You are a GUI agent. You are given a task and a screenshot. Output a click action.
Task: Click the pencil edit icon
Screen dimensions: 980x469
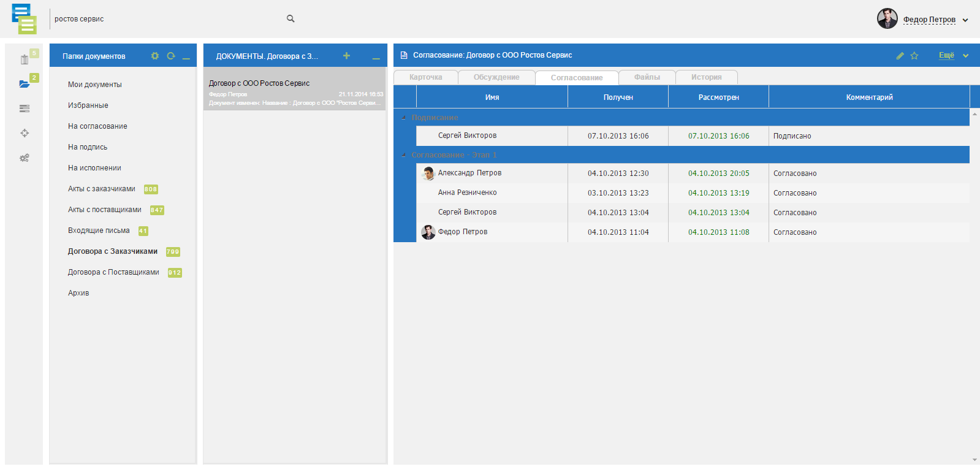coord(900,56)
